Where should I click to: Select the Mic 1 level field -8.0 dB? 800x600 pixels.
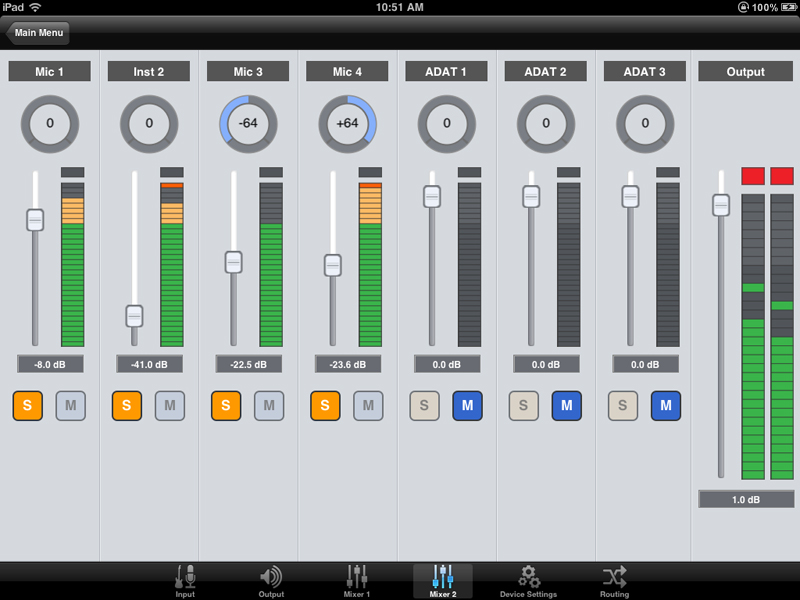[50, 364]
